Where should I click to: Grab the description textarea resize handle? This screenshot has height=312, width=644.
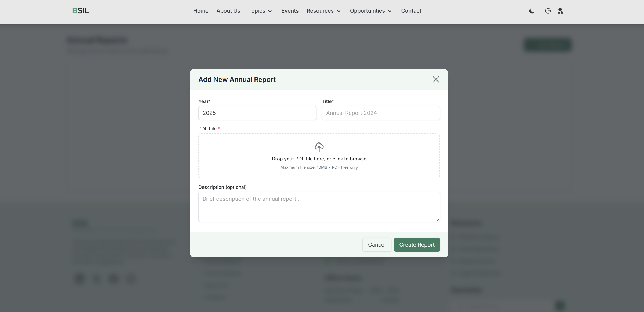pos(438,220)
